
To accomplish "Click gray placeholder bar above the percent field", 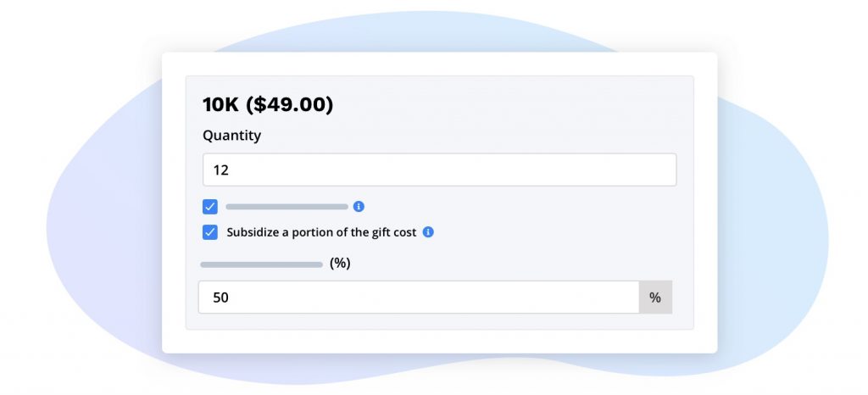I will 261,264.
